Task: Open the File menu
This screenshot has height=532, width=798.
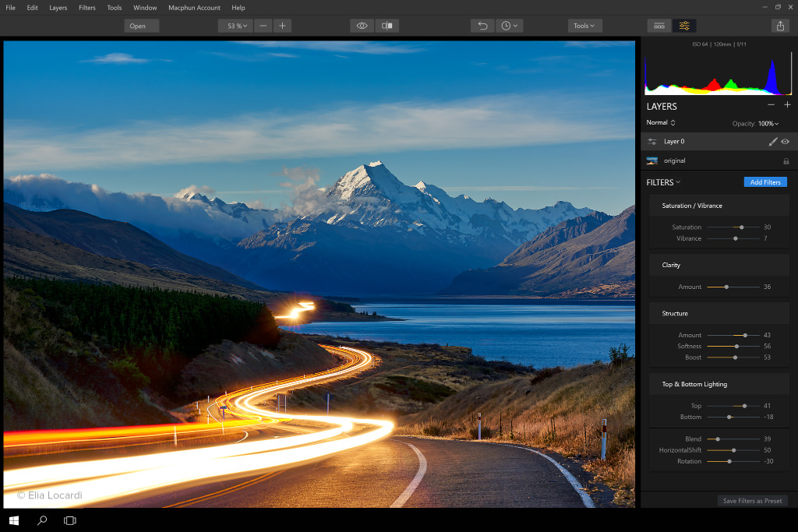Action: coord(10,8)
